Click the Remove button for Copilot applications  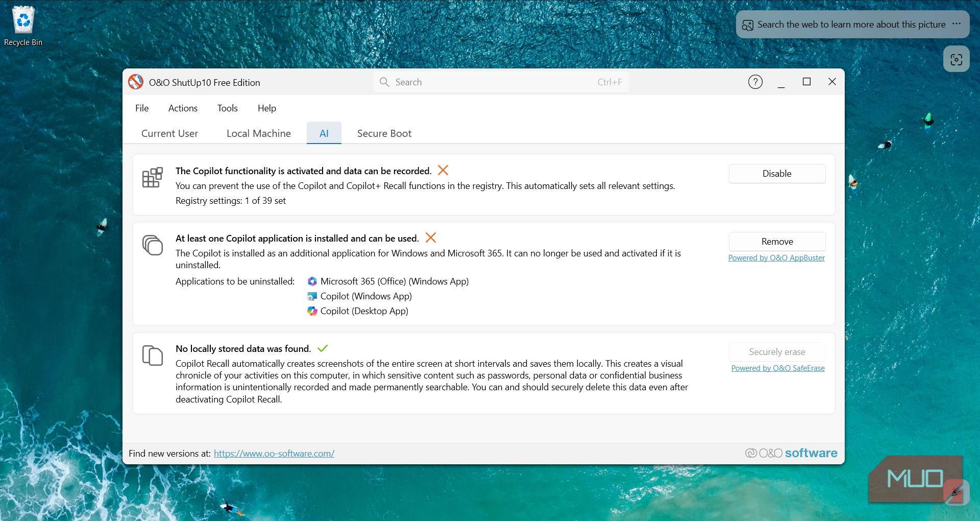[x=777, y=242]
